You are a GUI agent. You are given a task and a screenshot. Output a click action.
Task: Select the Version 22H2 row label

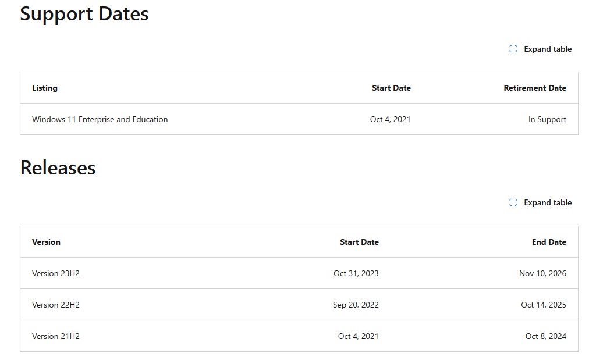[56, 305]
